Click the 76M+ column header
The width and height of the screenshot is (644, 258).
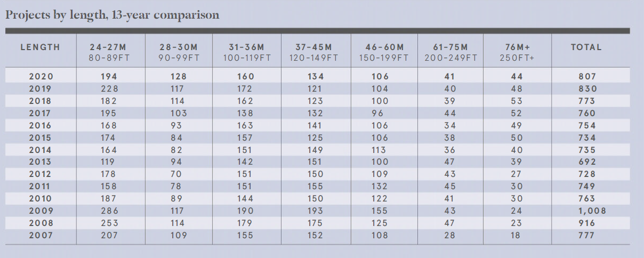coord(516,47)
